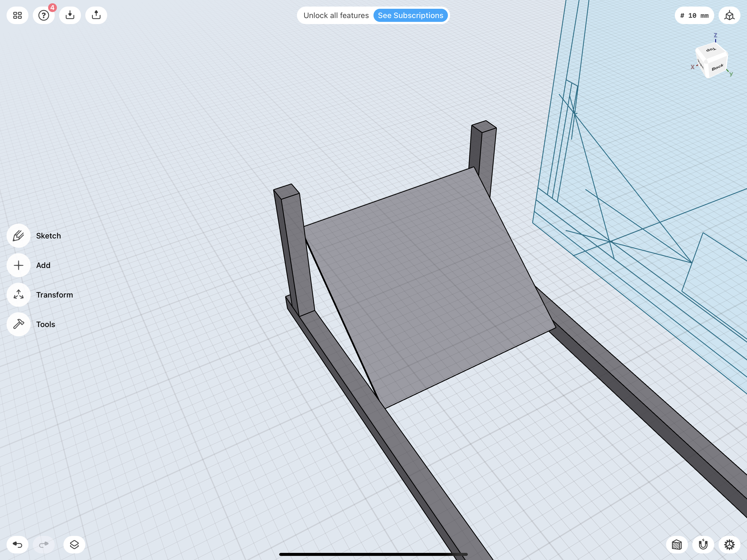The image size is (747, 560).
Task: Open the Sketch tool icon
Action: (x=19, y=235)
